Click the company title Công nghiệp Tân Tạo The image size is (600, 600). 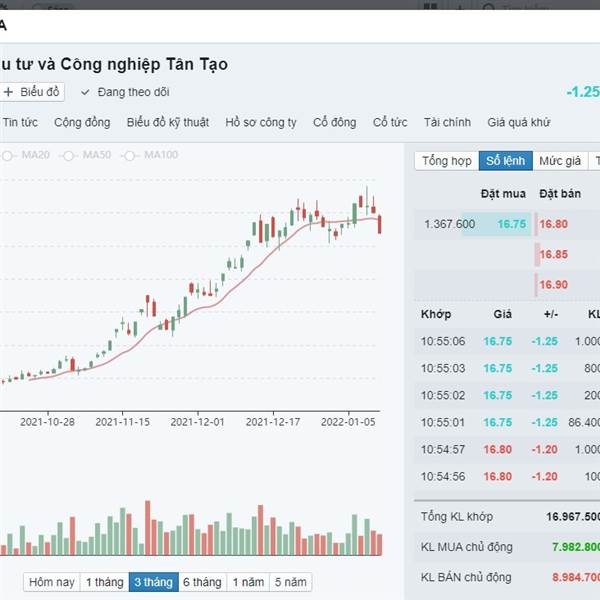point(144,64)
